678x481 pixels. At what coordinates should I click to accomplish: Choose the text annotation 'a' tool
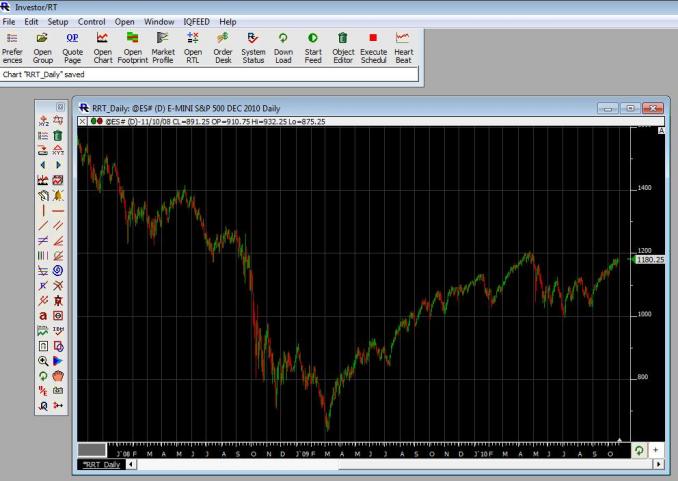coord(42,314)
